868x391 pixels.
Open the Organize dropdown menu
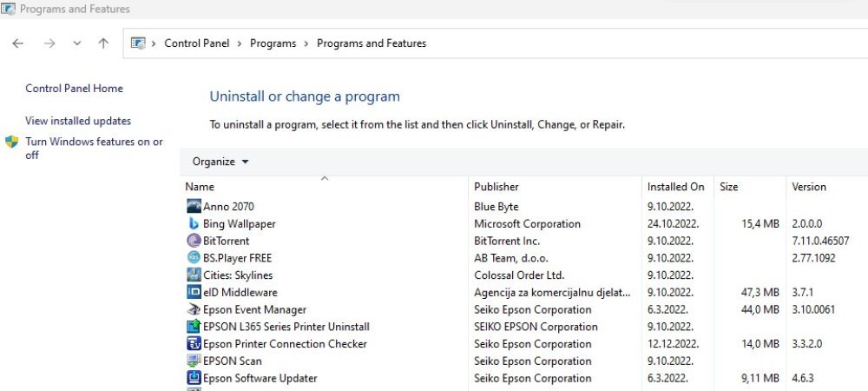220,162
